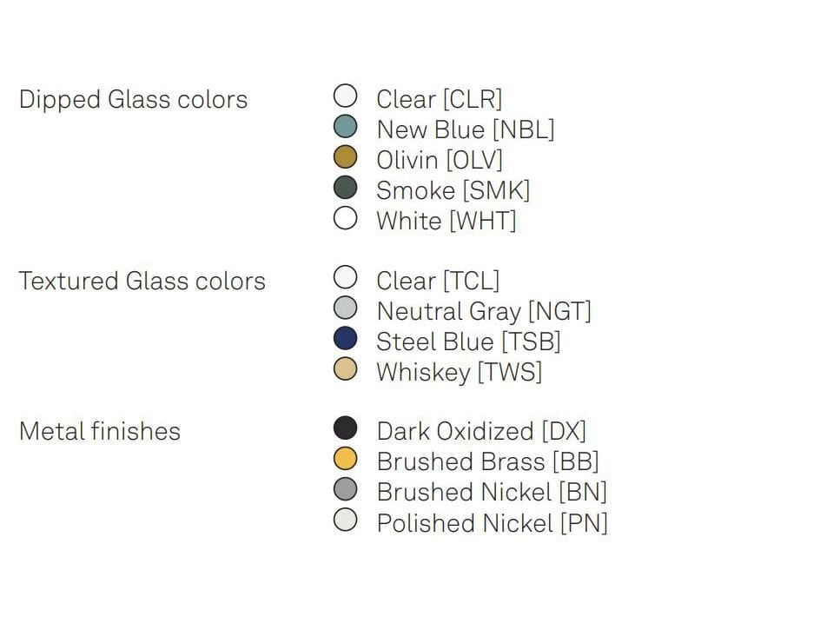Click the 'Brushed Brass [BB]' text label
Screen dimensions: 840x630
[487, 461]
